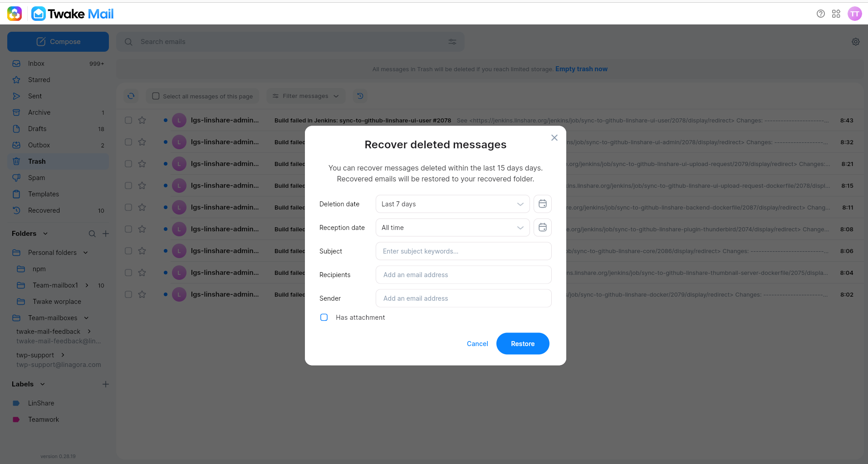Image resolution: width=868 pixels, height=464 pixels.
Task: Select the checkbox of the 8:06 email
Action: 128,251
